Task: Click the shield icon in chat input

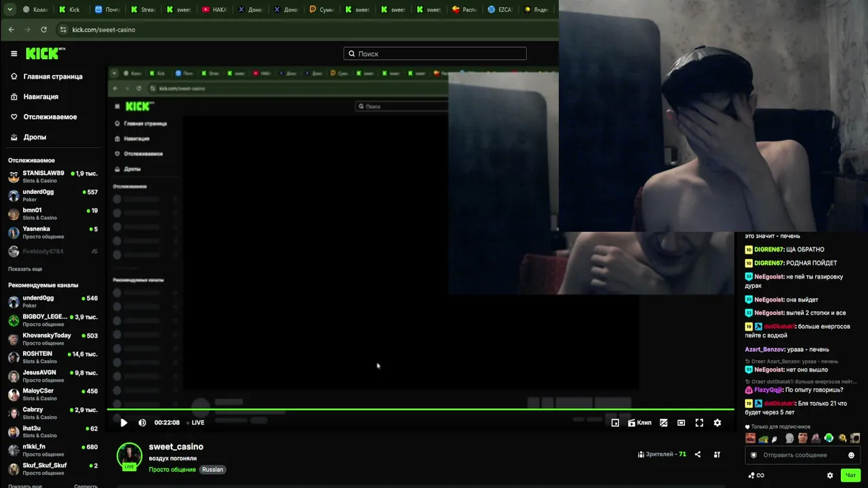Action: coord(753,455)
